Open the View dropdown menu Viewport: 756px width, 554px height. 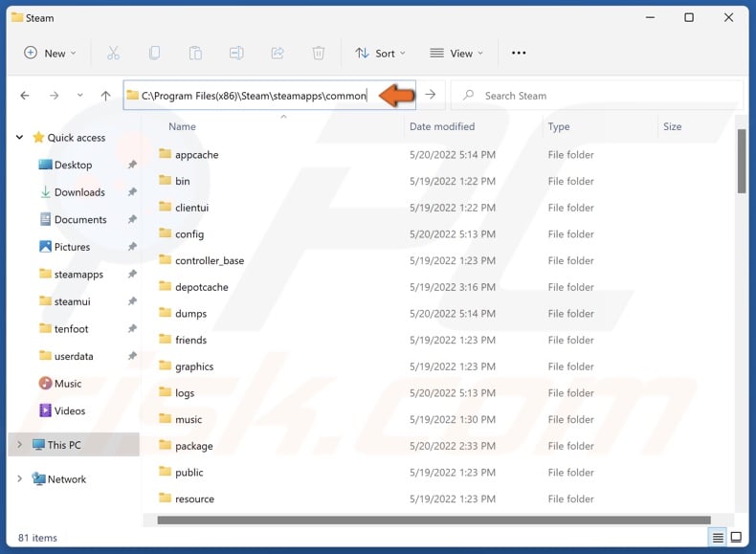(456, 53)
